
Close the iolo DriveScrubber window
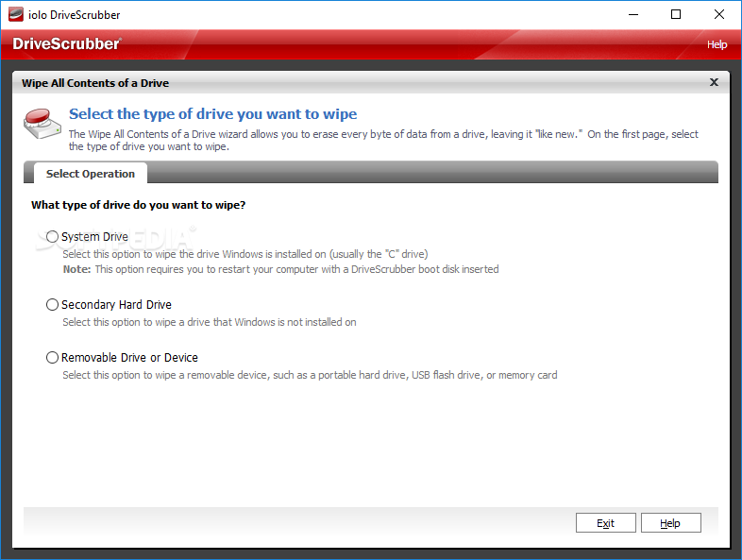tap(718, 15)
